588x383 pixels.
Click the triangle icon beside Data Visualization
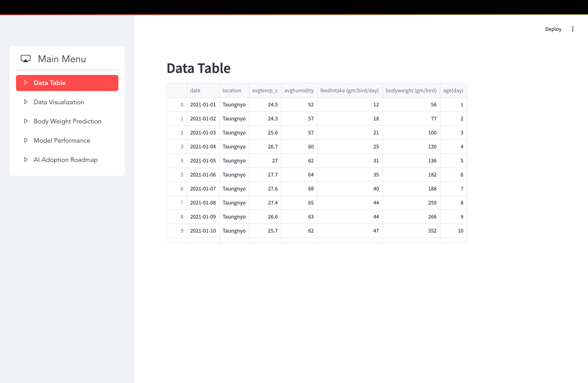pos(26,102)
